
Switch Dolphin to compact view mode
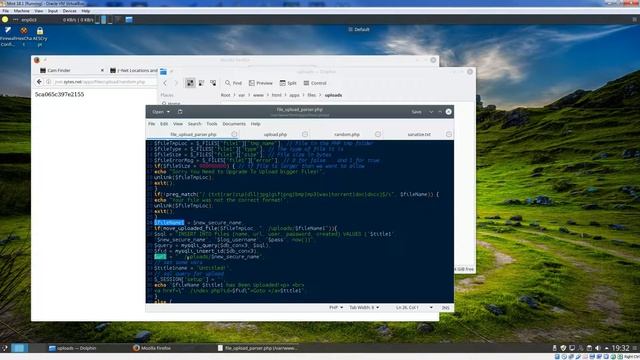[x=202, y=83]
